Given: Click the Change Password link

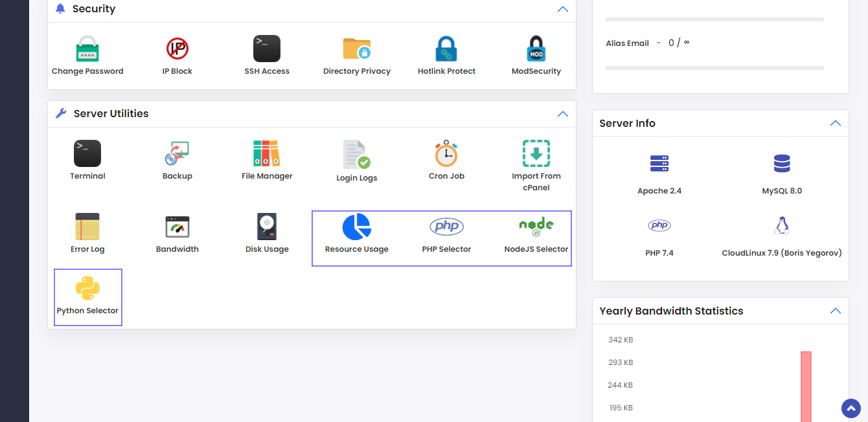Looking at the screenshot, I should 87,71.
